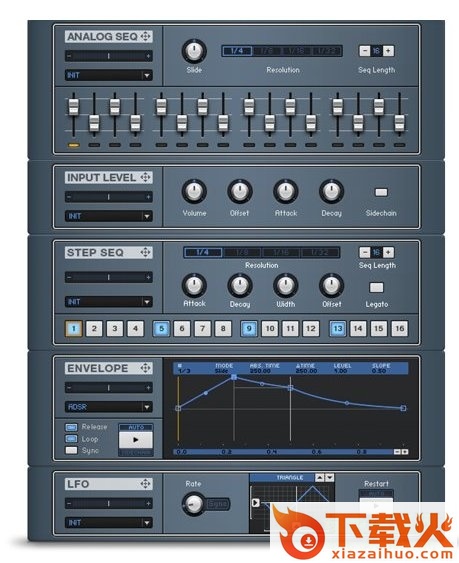The image size is (459, 563).
Task: Click the Input Level modulation amount slider
Action: pos(108,196)
